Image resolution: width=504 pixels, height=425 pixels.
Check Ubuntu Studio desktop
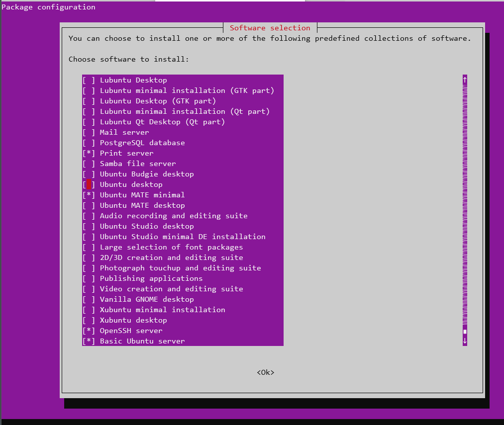pyautogui.click(x=89, y=227)
